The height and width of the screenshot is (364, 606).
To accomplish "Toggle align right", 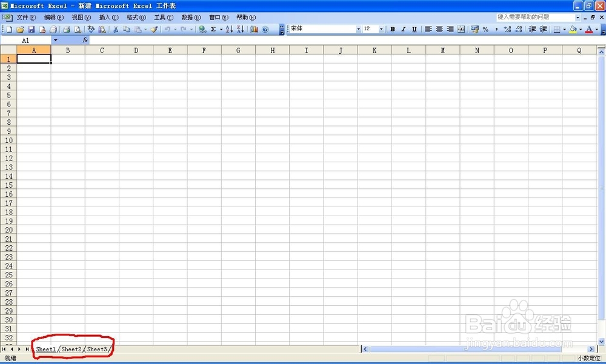I will click(450, 29).
